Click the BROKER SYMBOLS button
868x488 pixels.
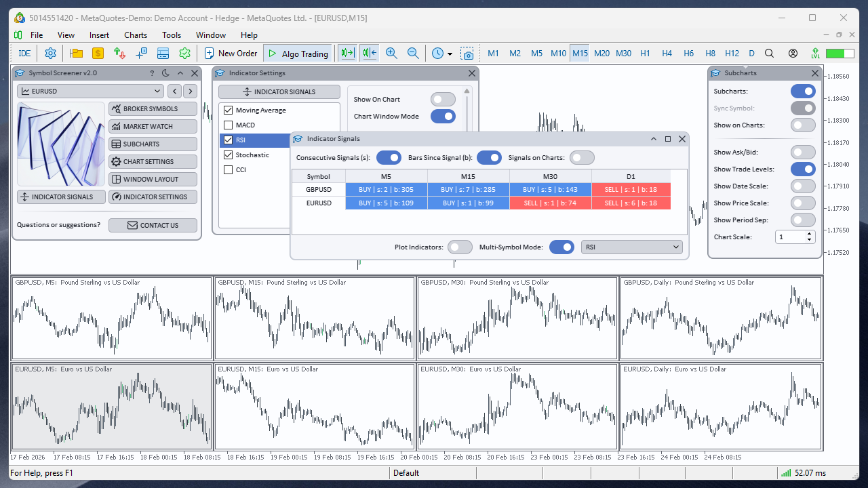(x=153, y=108)
